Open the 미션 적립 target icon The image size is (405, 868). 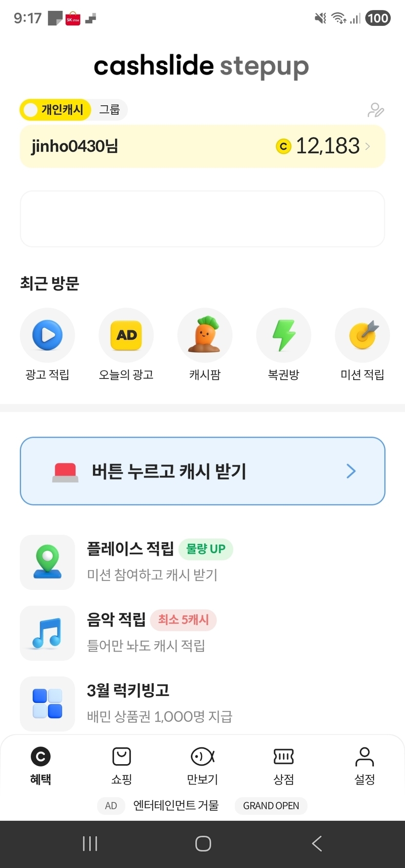[x=362, y=335]
